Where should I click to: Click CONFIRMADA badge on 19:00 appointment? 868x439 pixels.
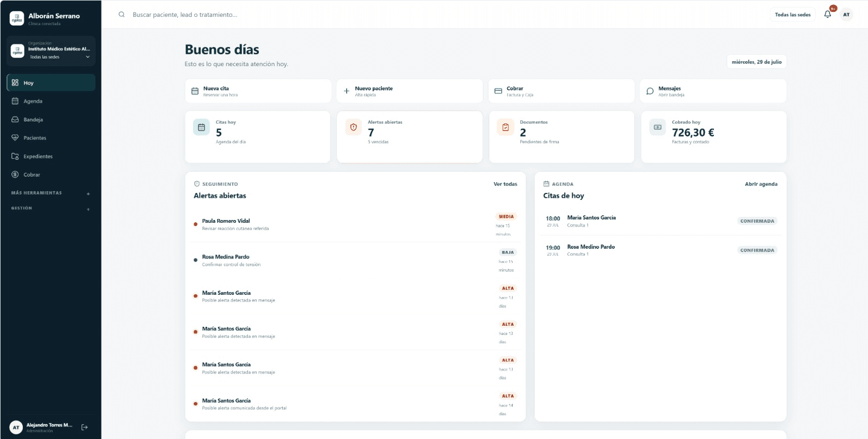click(757, 250)
